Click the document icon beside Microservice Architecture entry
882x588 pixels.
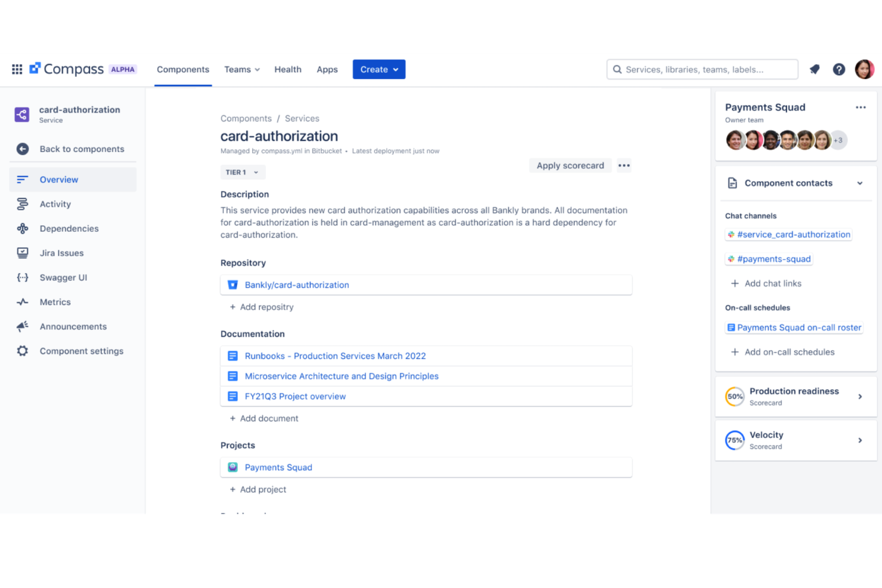click(x=233, y=376)
